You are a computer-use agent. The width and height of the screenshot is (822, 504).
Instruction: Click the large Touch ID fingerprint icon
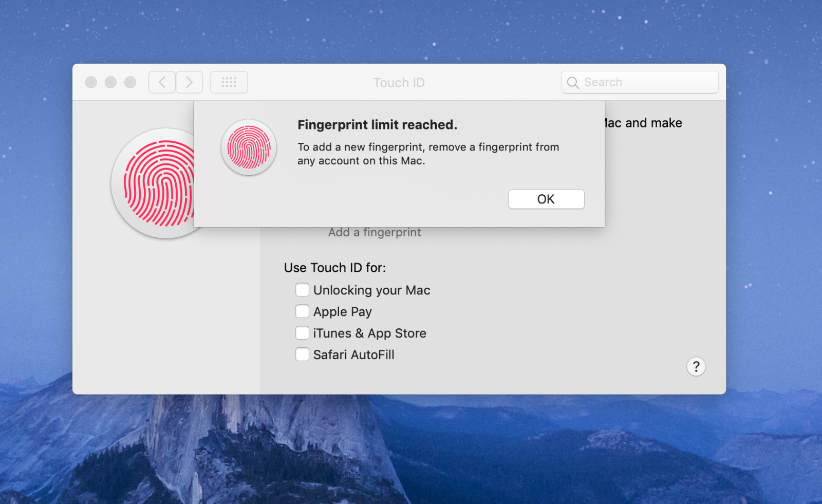coord(153,183)
